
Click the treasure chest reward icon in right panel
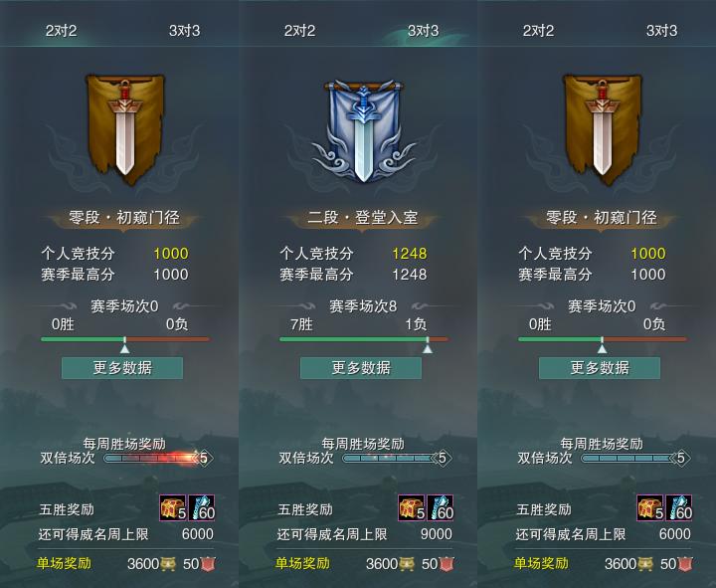650,507
